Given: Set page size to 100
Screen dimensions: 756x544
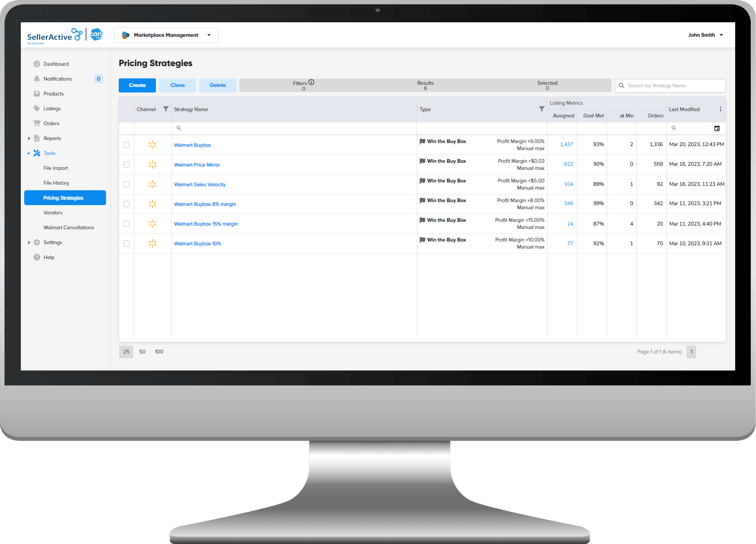Looking at the screenshot, I should coord(159,352).
